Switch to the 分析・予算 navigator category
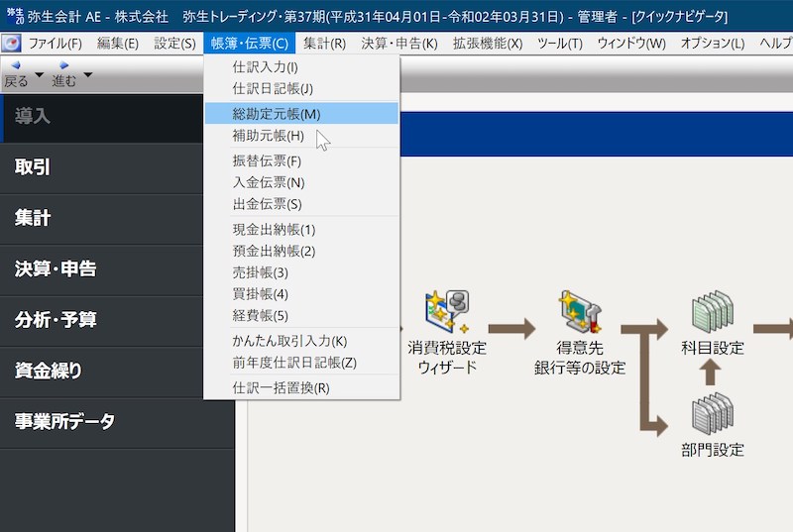This screenshot has width=793, height=532. coord(102,321)
